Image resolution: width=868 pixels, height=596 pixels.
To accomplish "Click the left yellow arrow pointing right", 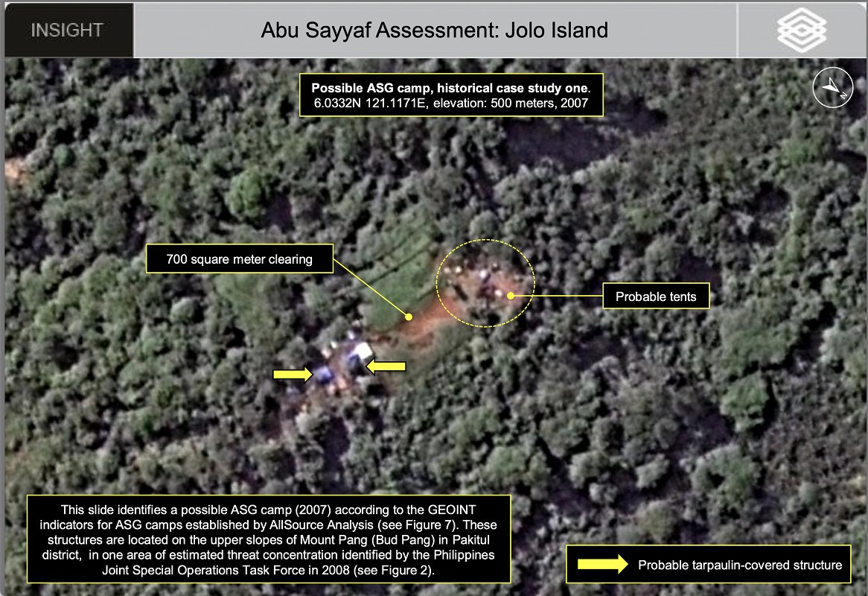I will (x=293, y=373).
